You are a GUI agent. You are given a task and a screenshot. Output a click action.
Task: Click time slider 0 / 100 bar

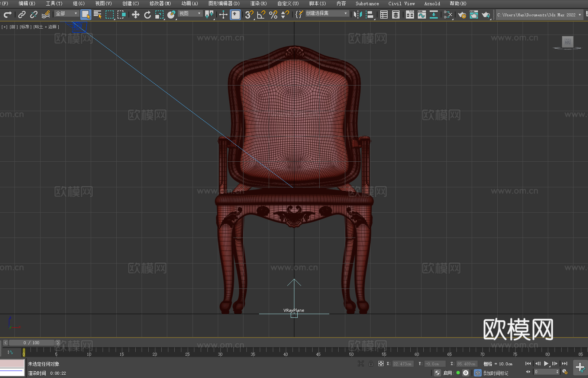32,343
